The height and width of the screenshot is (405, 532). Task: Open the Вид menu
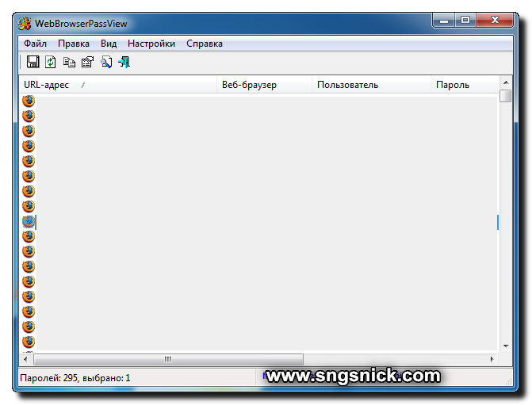pos(109,44)
